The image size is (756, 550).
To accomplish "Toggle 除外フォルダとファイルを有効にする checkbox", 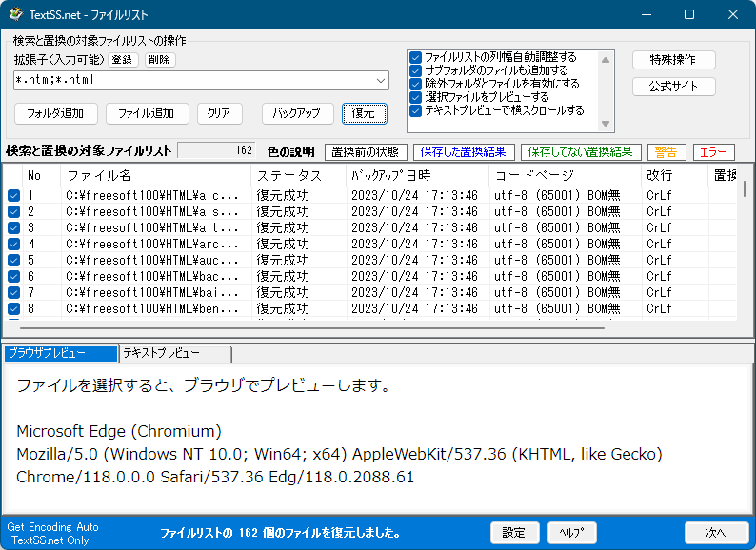I will (x=415, y=84).
